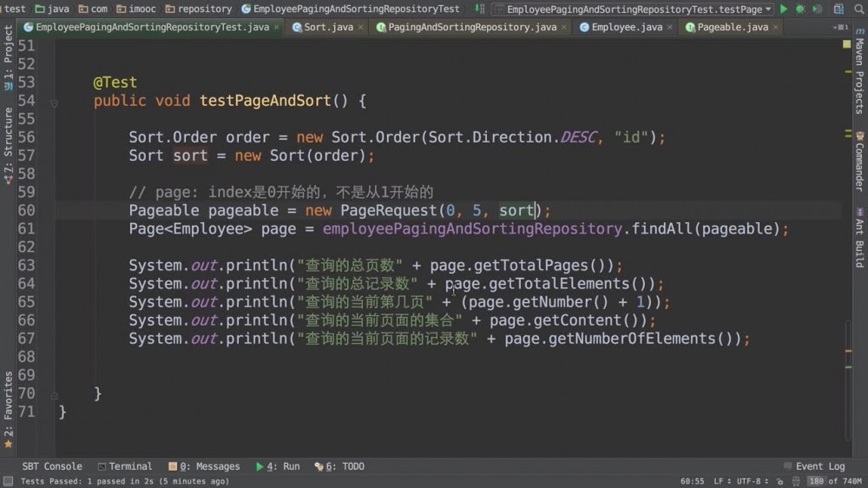Collapse the testPageAndSort method at line 54

(x=54, y=102)
